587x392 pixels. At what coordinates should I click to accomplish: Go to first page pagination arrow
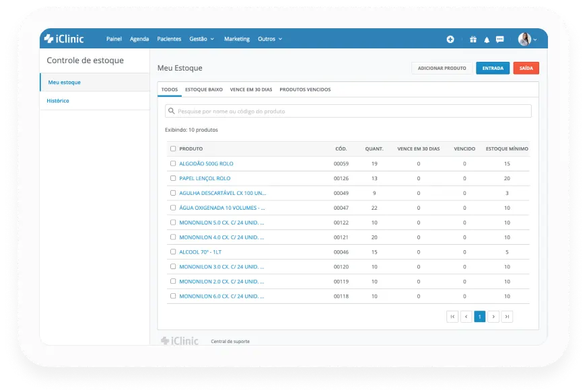(452, 317)
